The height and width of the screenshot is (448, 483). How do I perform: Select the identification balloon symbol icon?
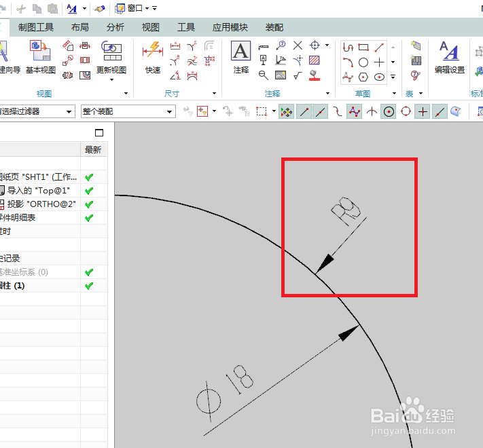tap(281, 45)
